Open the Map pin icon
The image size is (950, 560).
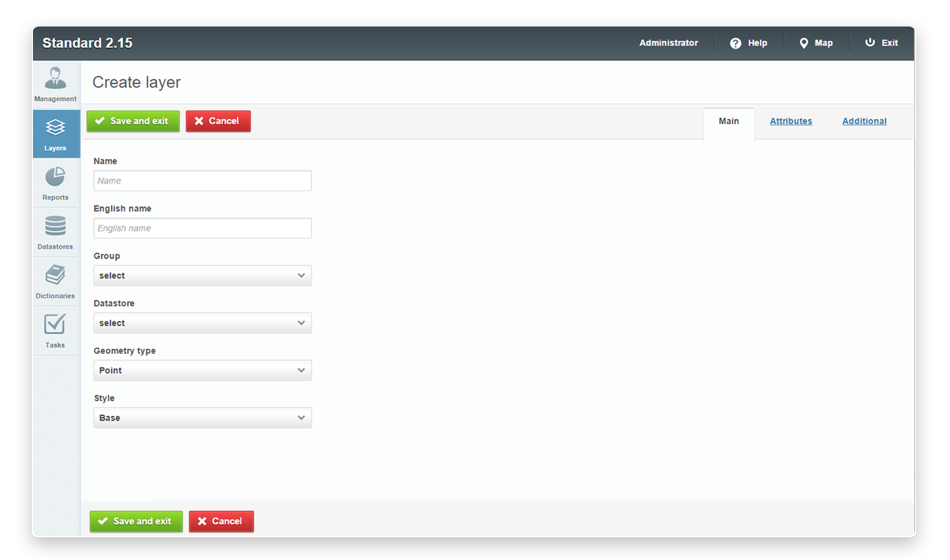pyautogui.click(x=803, y=43)
